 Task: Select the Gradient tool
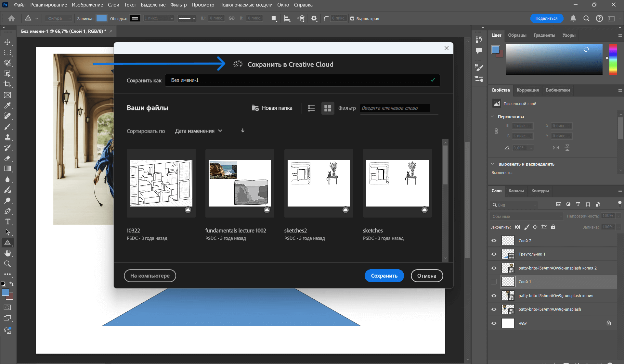pyautogui.click(x=7, y=169)
